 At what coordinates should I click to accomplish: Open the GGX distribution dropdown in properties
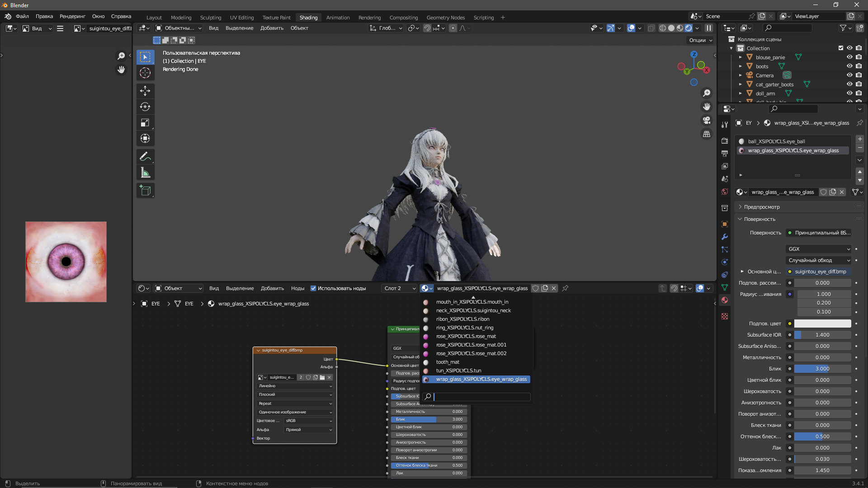pyautogui.click(x=819, y=249)
